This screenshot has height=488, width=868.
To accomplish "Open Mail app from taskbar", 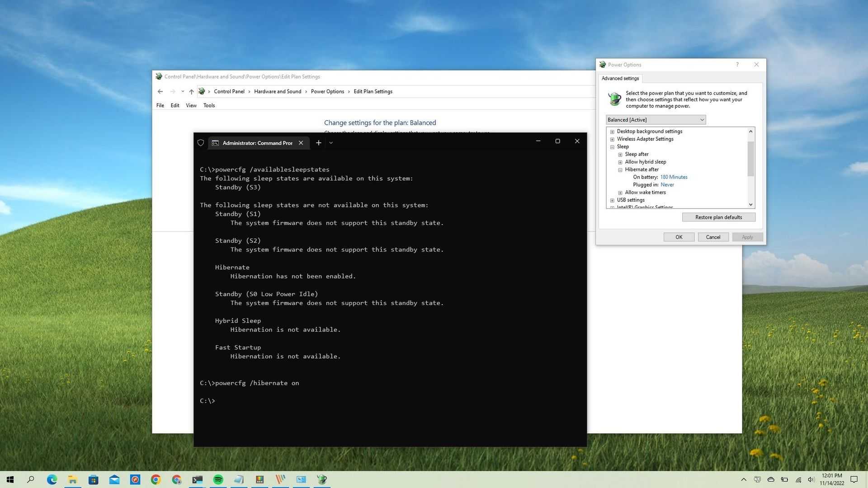I will 114,479.
